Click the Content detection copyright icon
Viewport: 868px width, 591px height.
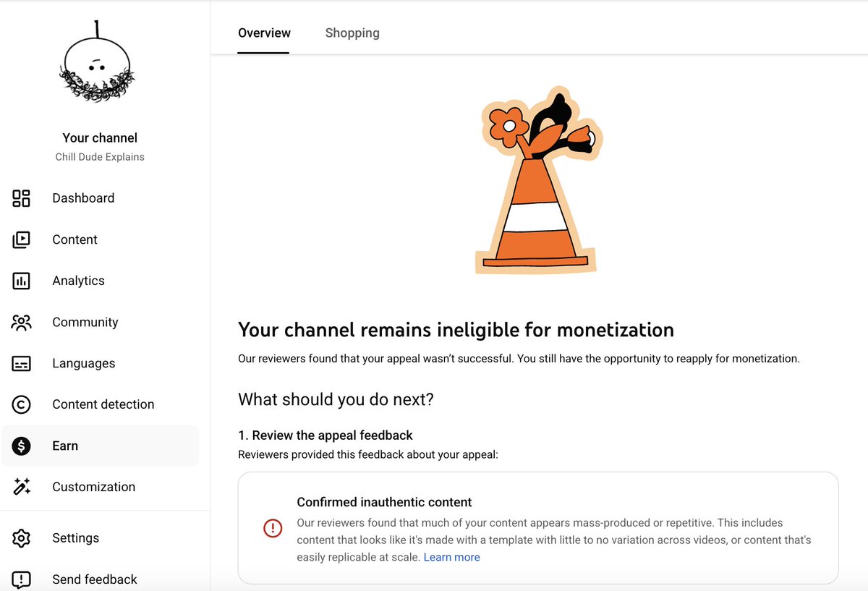(21, 404)
